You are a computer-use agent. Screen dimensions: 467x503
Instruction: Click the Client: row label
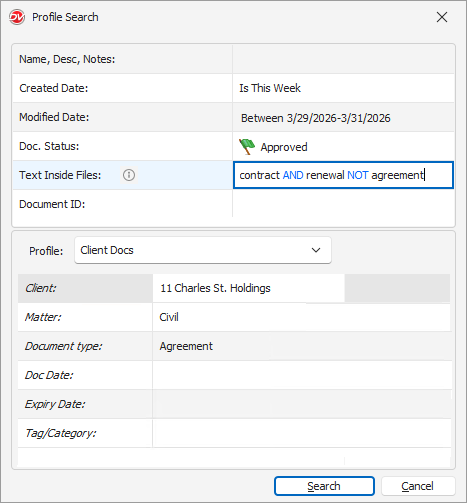pyautogui.click(x=41, y=288)
